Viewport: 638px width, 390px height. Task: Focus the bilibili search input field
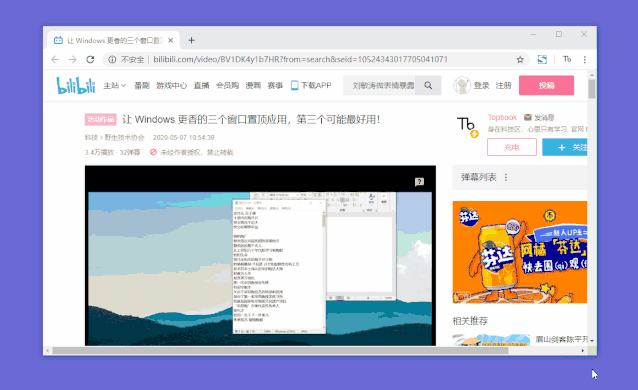[x=380, y=85]
